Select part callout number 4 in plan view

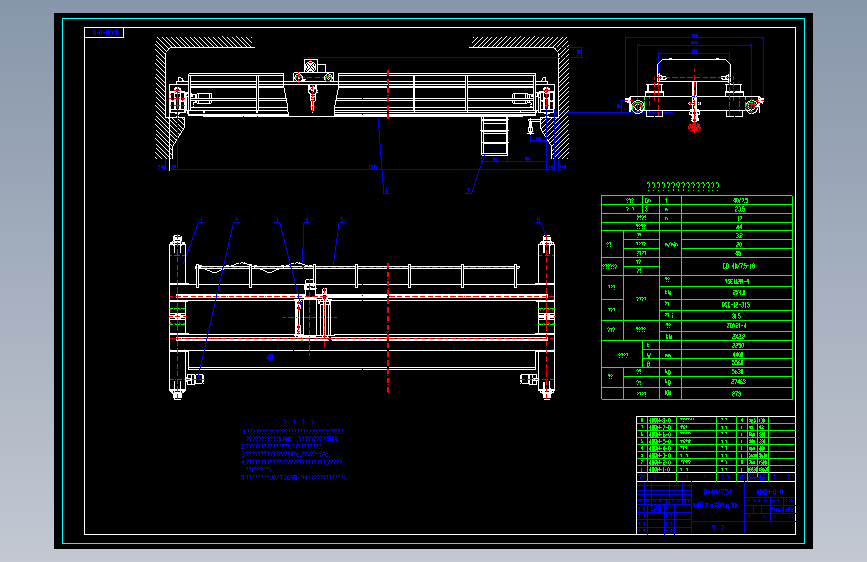307,221
